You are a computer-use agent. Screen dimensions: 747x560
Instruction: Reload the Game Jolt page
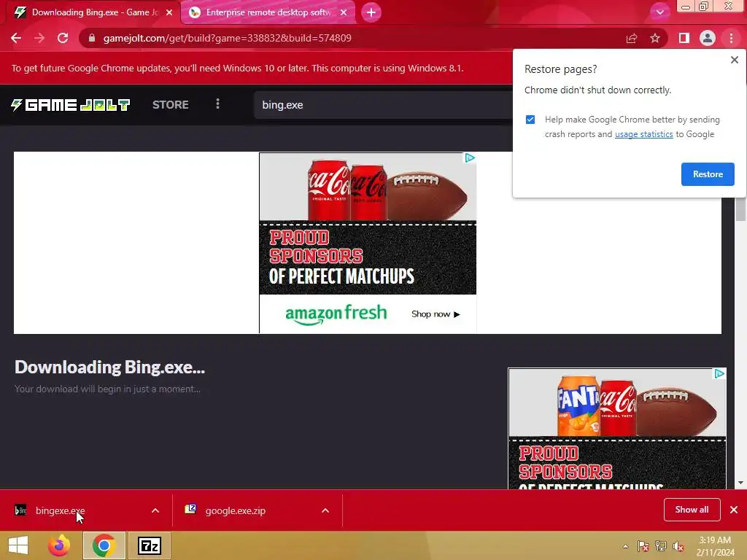[x=63, y=38]
